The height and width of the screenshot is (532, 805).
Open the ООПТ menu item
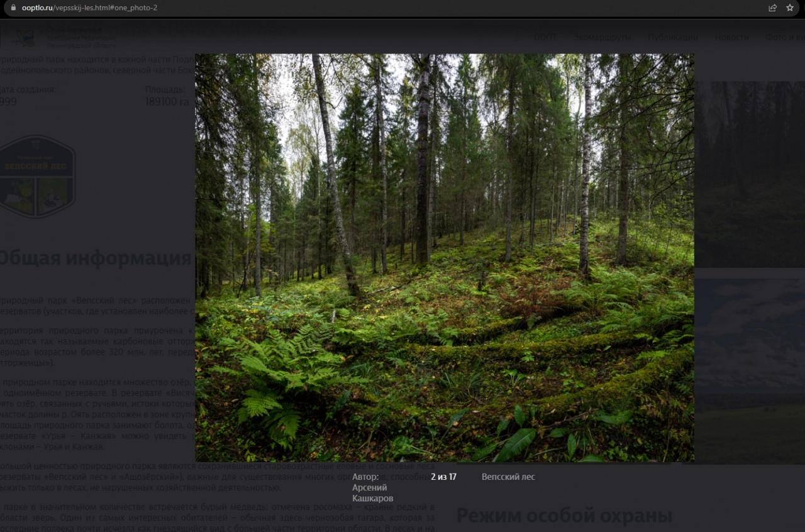point(545,37)
